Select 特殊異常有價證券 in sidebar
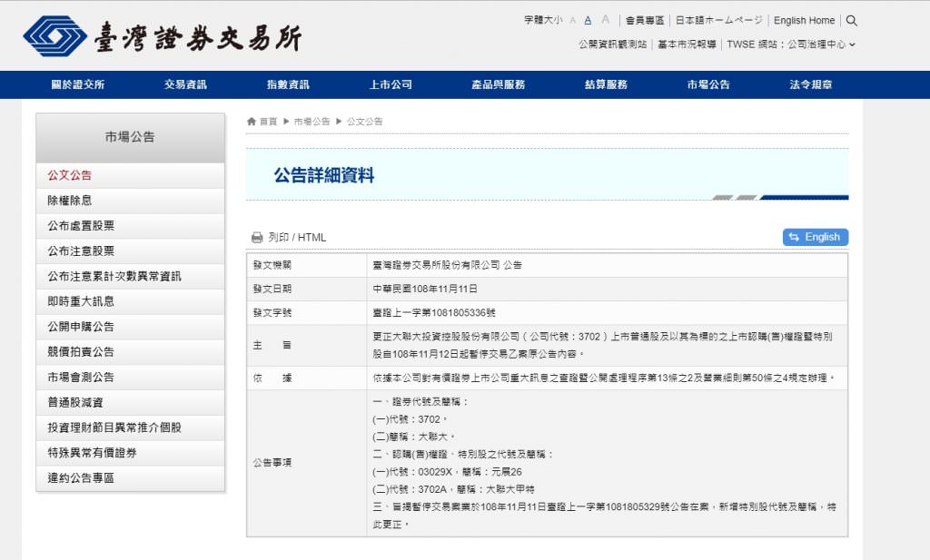 coord(131,453)
